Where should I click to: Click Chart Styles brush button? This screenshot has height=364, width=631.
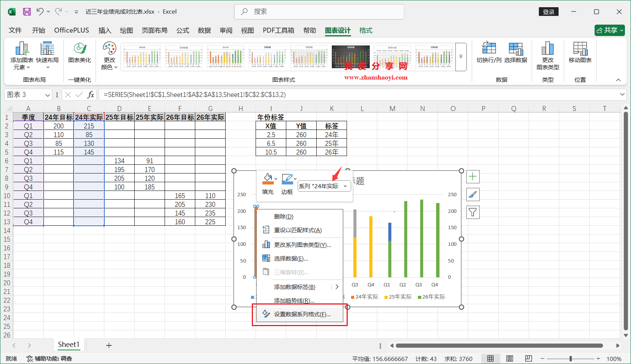coord(473,194)
